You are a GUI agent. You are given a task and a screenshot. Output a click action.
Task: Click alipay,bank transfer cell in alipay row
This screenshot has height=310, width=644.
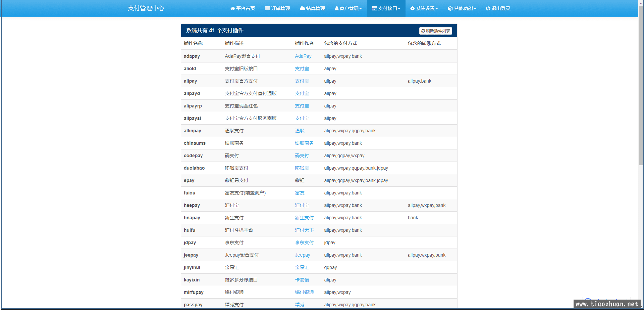[x=420, y=81]
